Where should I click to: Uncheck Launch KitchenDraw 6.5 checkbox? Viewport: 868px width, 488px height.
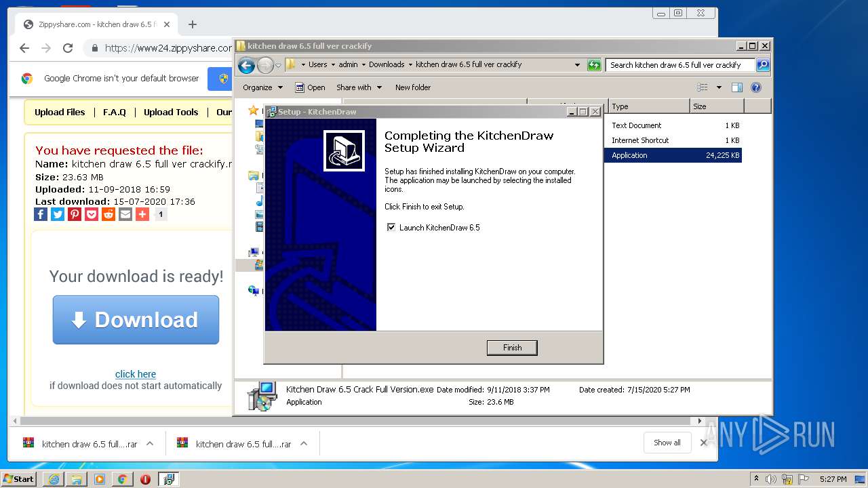point(391,228)
